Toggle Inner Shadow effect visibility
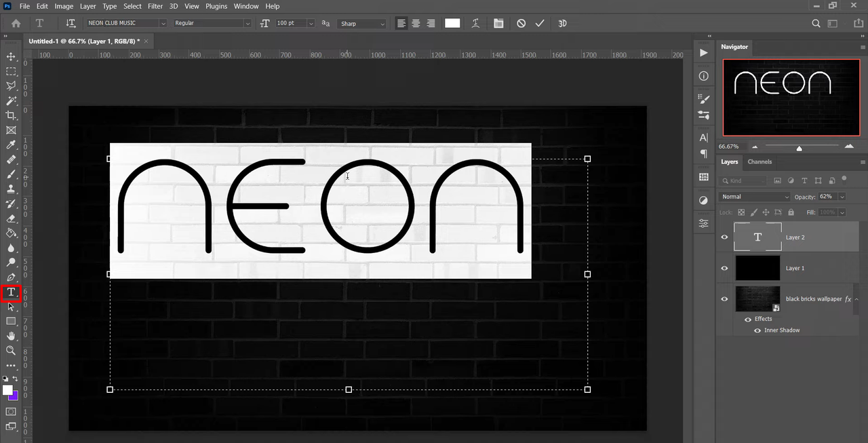868x443 pixels. [757, 330]
